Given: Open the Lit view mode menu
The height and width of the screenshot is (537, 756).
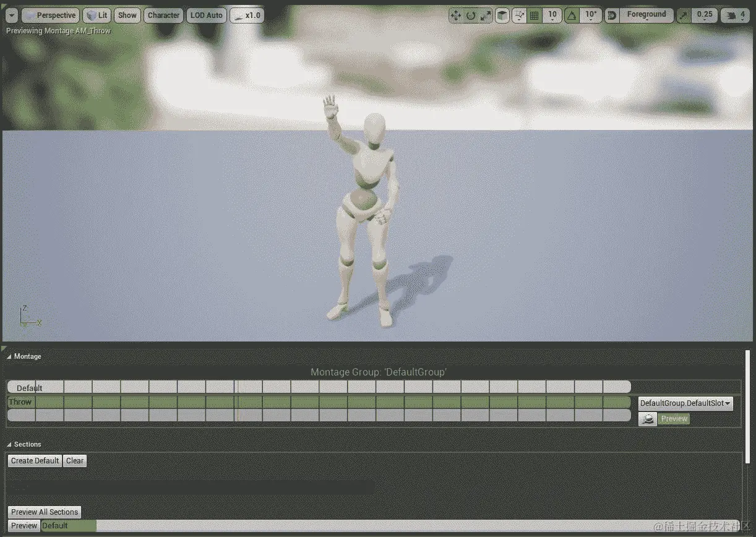Looking at the screenshot, I should tap(97, 15).
